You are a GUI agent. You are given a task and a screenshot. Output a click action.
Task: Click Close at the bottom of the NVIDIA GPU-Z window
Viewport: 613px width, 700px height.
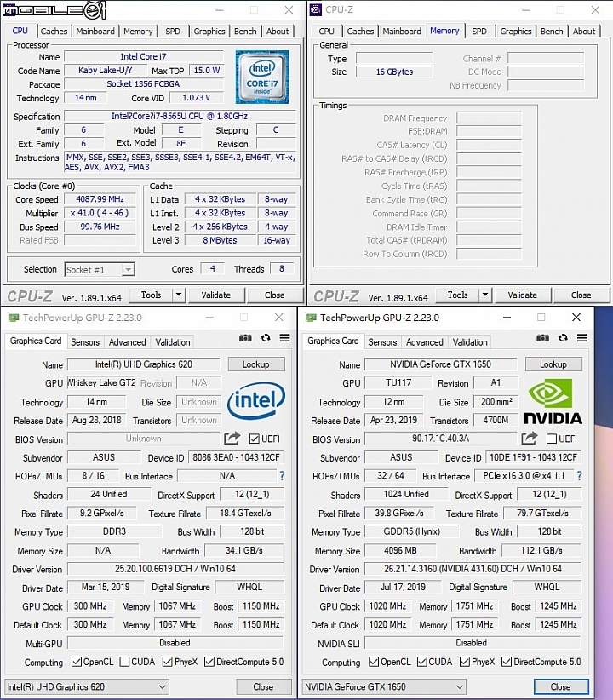[x=561, y=686]
